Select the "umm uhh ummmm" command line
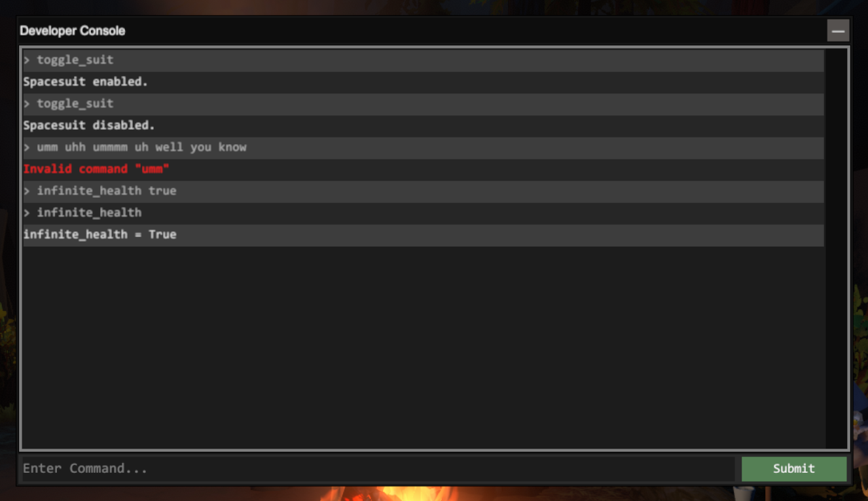 tap(423, 147)
